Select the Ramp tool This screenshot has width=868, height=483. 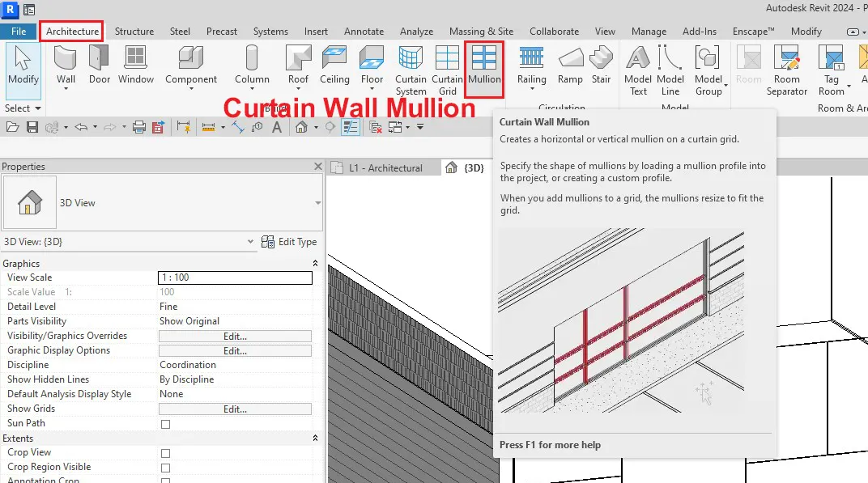(570, 66)
